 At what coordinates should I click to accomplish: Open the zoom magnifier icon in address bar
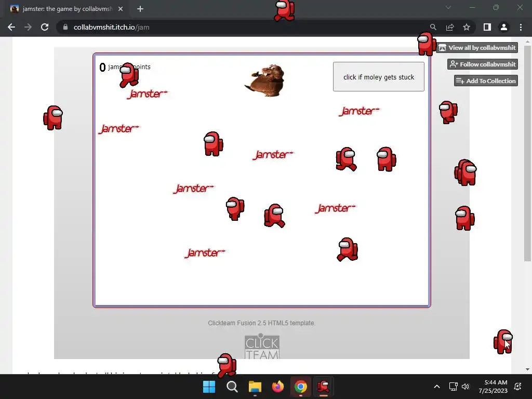pos(433,27)
